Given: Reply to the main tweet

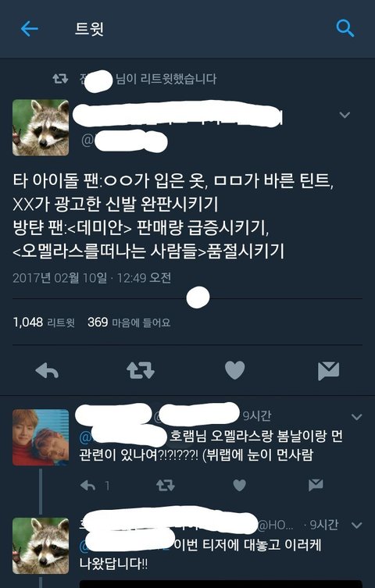Looking at the screenshot, I should pos(47,370).
